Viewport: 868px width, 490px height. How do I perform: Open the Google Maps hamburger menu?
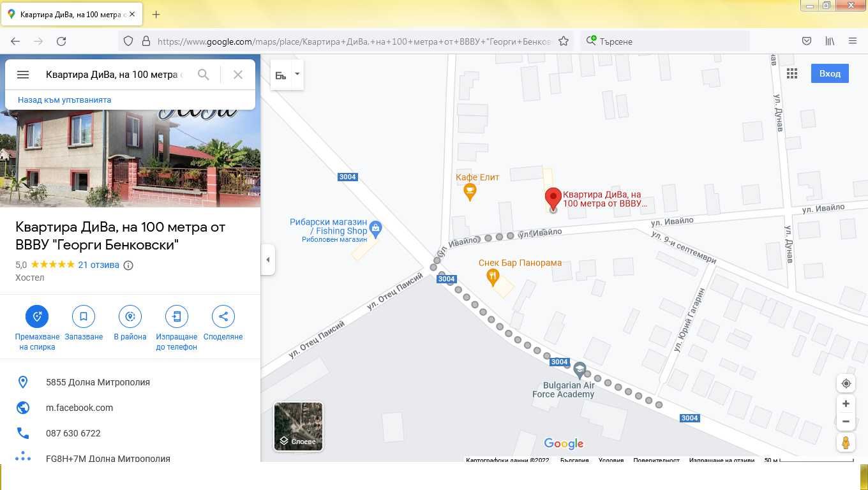pyautogui.click(x=23, y=75)
